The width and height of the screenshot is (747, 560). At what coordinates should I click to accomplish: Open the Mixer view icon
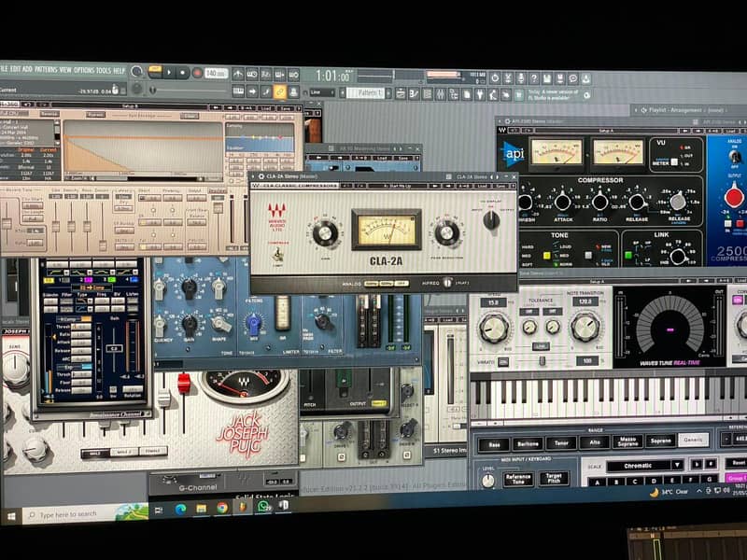(x=441, y=94)
